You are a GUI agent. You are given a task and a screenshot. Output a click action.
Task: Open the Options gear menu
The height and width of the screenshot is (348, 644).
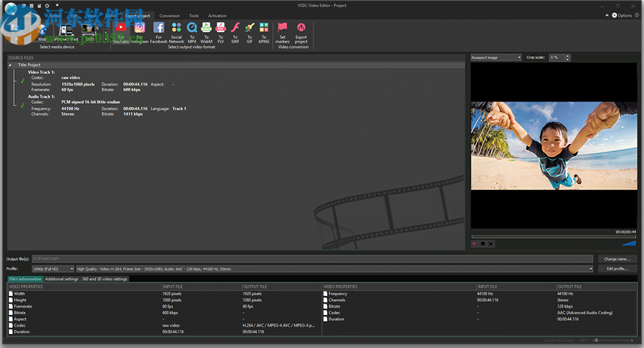pyautogui.click(x=622, y=15)
